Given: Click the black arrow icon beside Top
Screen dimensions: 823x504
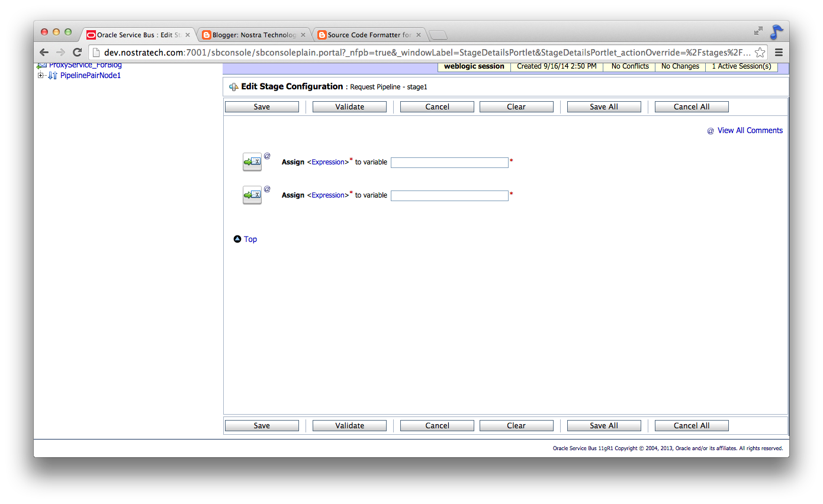Looking at the screenshot, I should point(237,239).
